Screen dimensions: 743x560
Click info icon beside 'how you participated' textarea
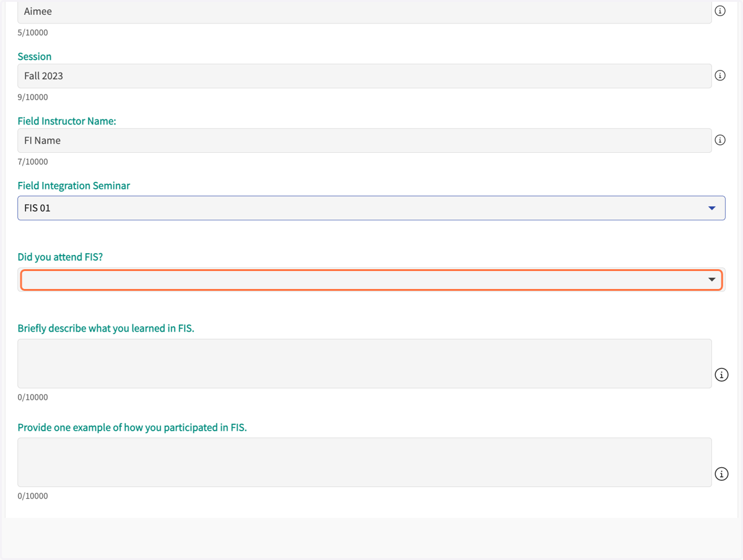[721, 474]
